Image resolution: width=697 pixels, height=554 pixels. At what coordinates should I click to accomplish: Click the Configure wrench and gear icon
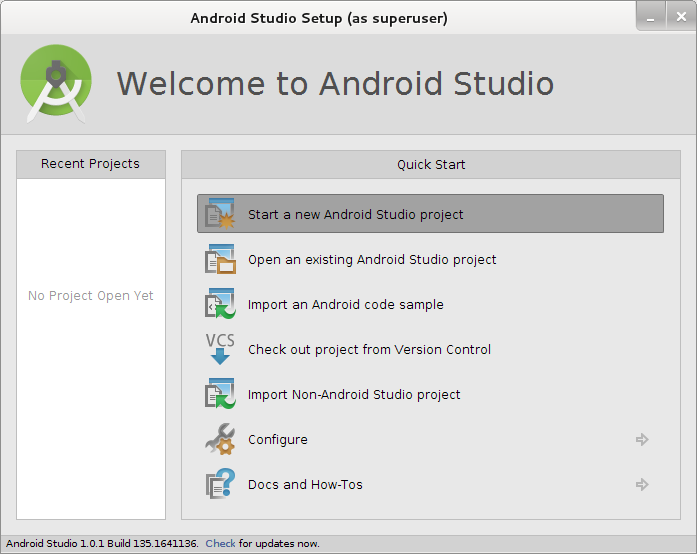pyautogui.click(x=220, y=439)
